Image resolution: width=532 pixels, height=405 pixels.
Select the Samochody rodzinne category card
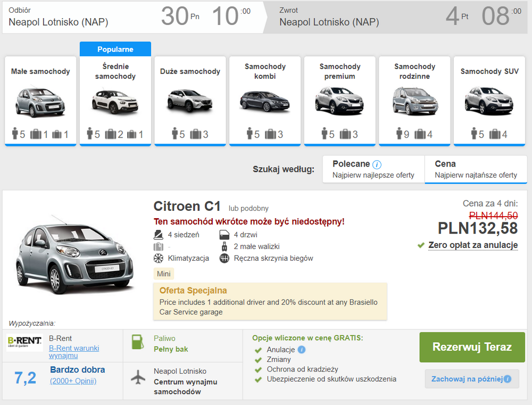coord(414,101)
